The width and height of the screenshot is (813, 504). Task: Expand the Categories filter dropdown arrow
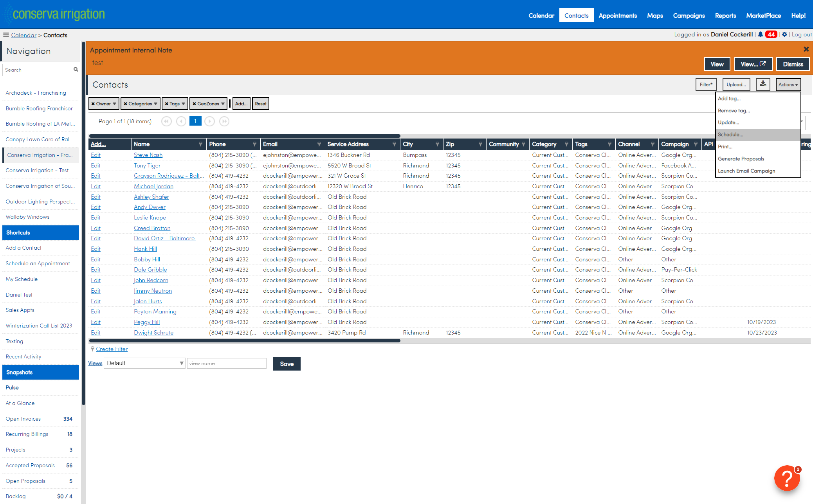[x=155, y=104]
